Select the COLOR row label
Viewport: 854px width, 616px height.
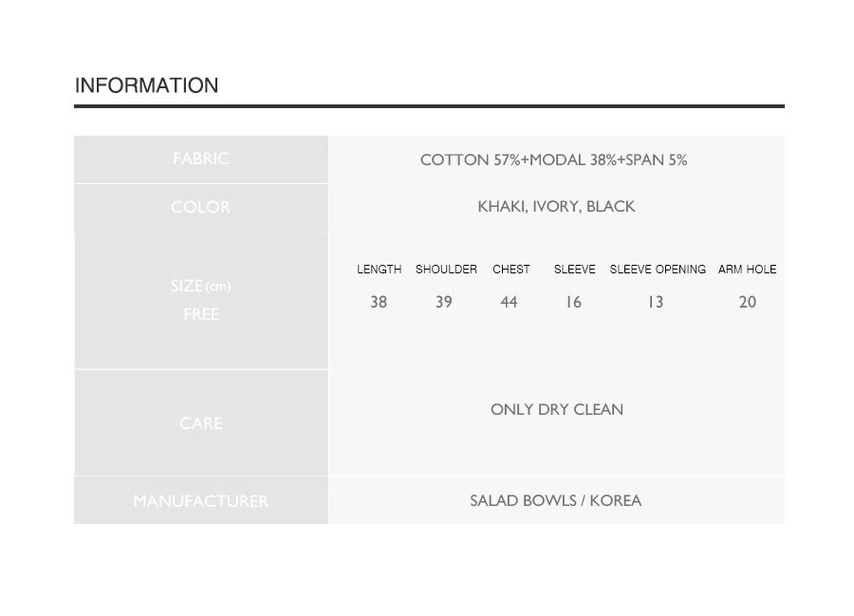point(201,207)
